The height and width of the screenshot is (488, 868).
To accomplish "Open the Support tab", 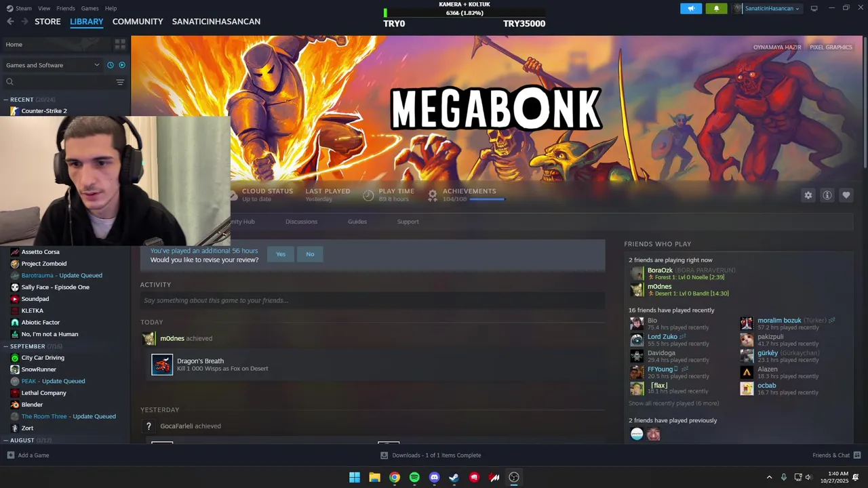I will pyautogui.click(x=408, y=222).
